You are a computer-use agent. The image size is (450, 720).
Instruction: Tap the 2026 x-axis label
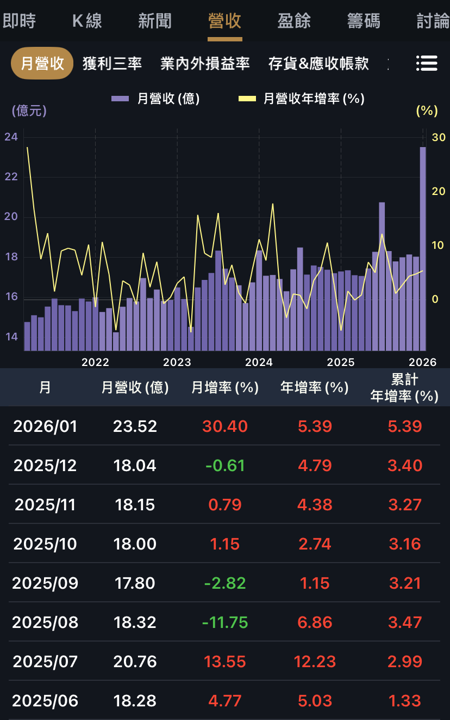coord(424,362)
